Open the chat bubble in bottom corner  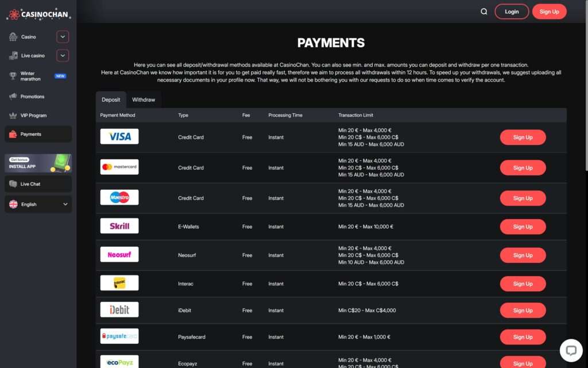571,350
